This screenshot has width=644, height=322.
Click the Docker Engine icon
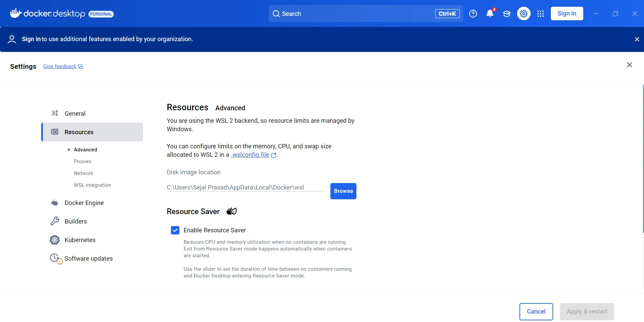(x=55, y=203)
